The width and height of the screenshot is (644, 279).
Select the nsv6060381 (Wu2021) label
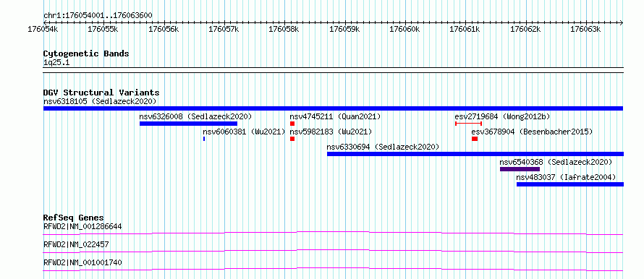[x=244, y=132]
